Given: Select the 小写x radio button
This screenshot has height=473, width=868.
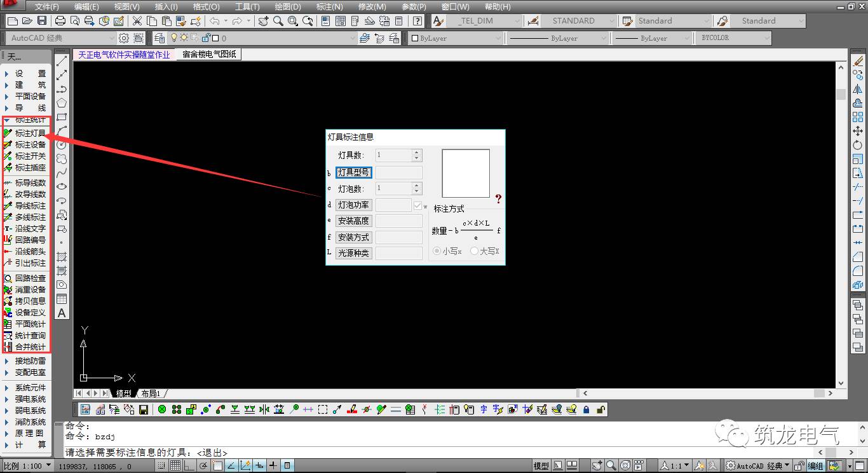Looking at the screenshot, I should pos(437,251).
